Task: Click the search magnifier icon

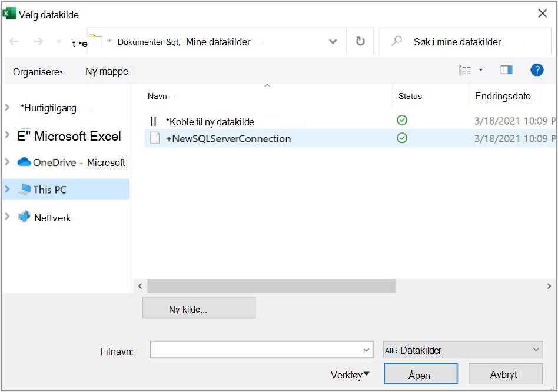Action: [397, 41]
